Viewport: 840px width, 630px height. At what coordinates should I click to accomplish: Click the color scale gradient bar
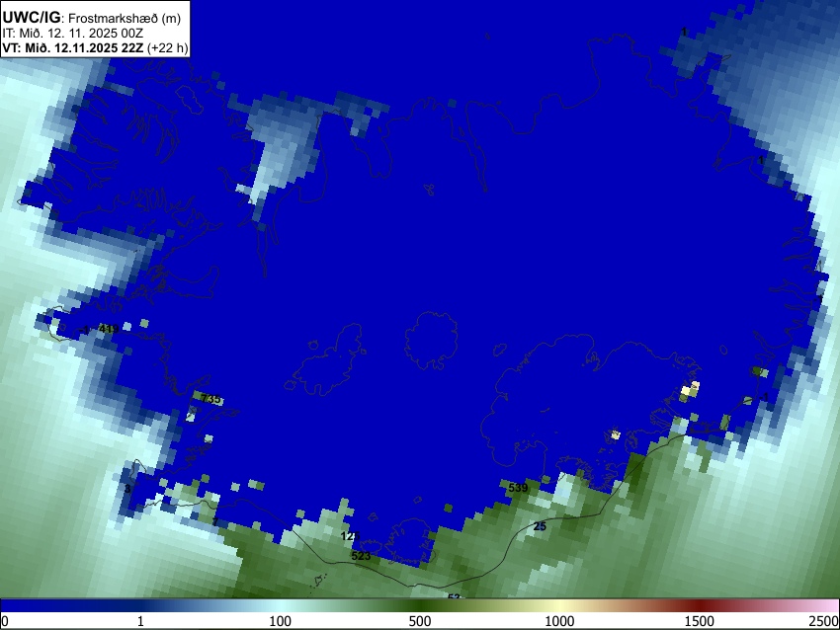pyautogui.click(x=420, y=605)
